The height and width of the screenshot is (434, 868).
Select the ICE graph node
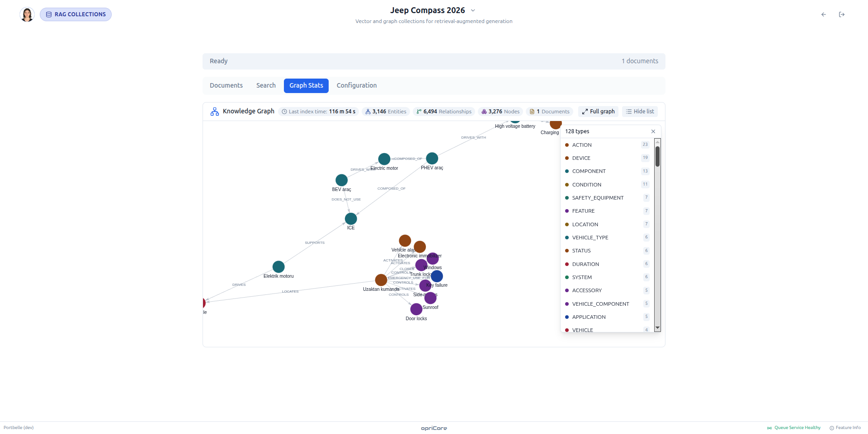coord(351,219)
